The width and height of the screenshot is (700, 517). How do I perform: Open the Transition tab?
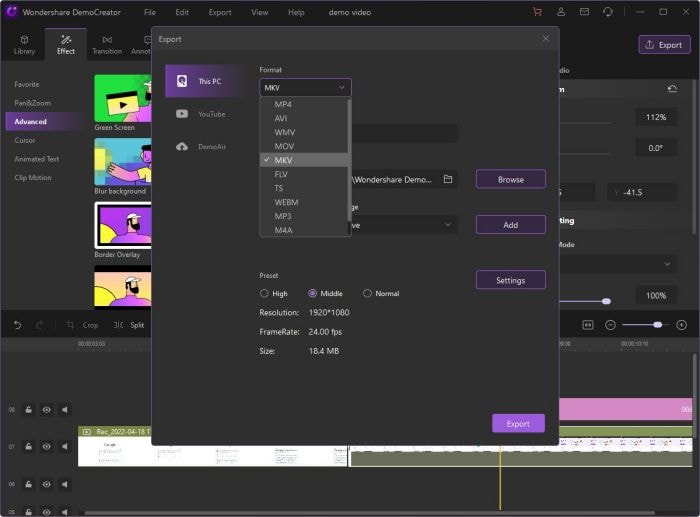click(x=107, y=45)
